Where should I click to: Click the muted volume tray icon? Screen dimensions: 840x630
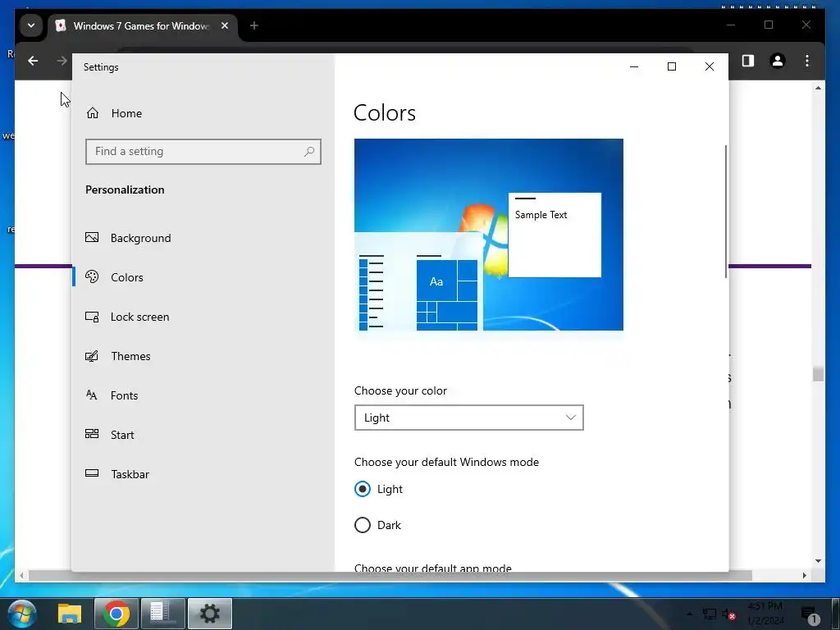728,614
